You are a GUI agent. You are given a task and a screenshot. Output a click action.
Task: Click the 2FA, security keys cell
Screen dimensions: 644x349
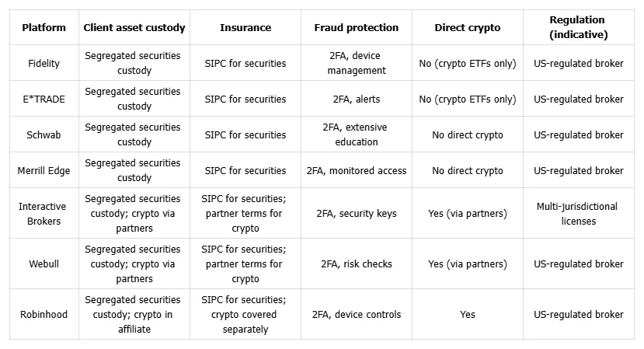[x=357, y=214]
